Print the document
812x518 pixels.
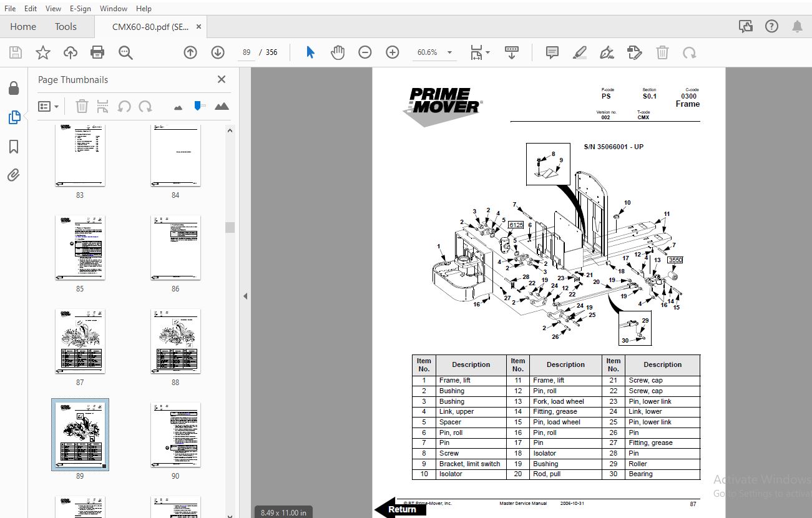pos(97,52)
